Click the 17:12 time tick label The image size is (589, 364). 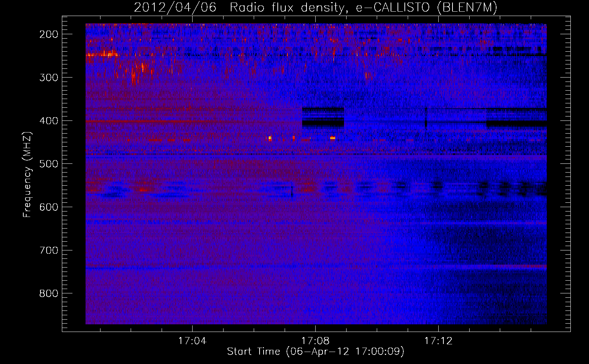click(439, 341)
